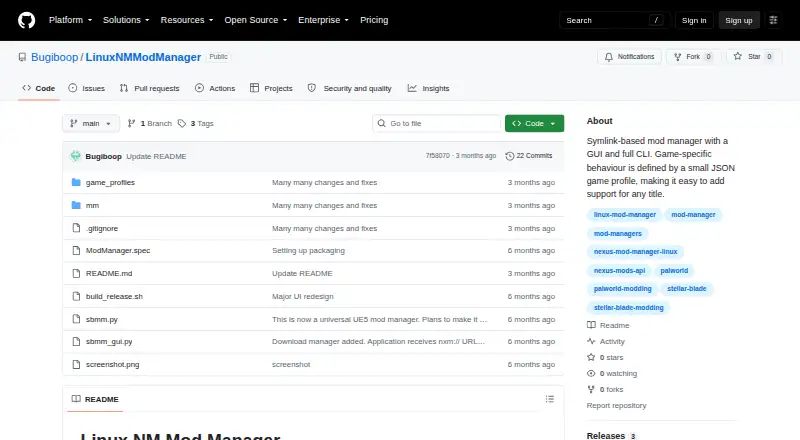The width and height of the screenshot is (800, 440).
Task: Expand the Resources menu
Action: point(187,20)
